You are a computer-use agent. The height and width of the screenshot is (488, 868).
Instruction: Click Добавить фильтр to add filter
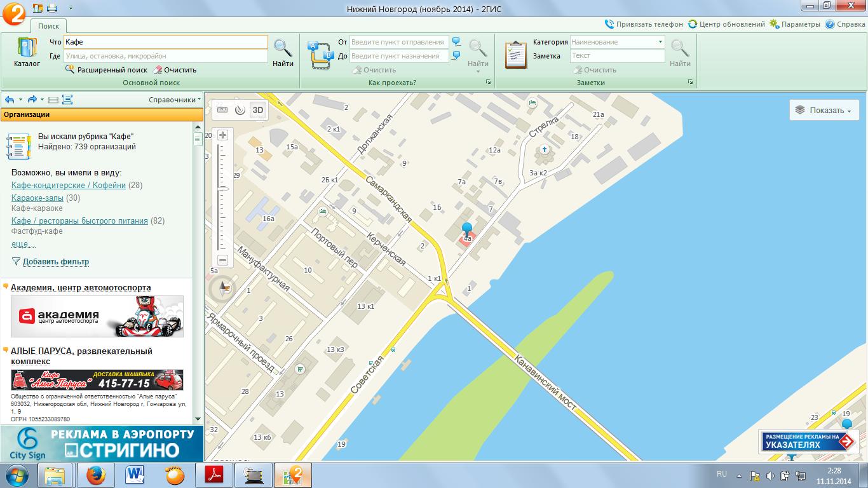coord(50,261)
